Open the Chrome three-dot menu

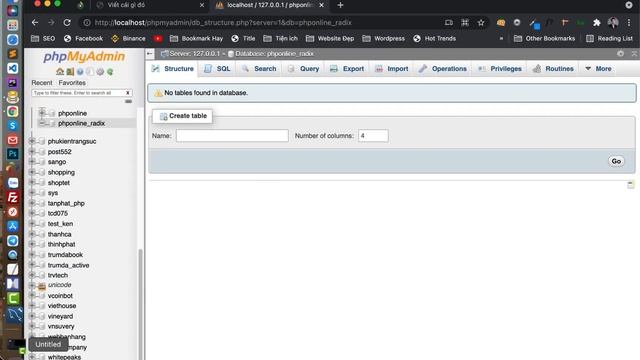(x=629, y=22)
